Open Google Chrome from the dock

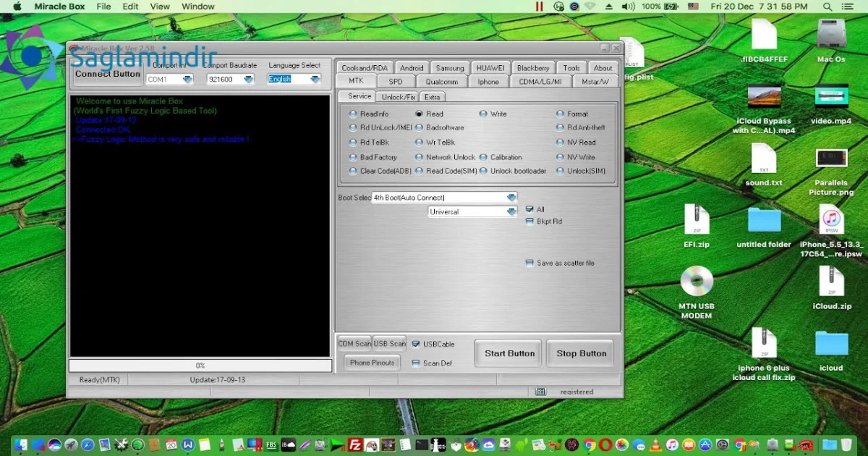590,444
